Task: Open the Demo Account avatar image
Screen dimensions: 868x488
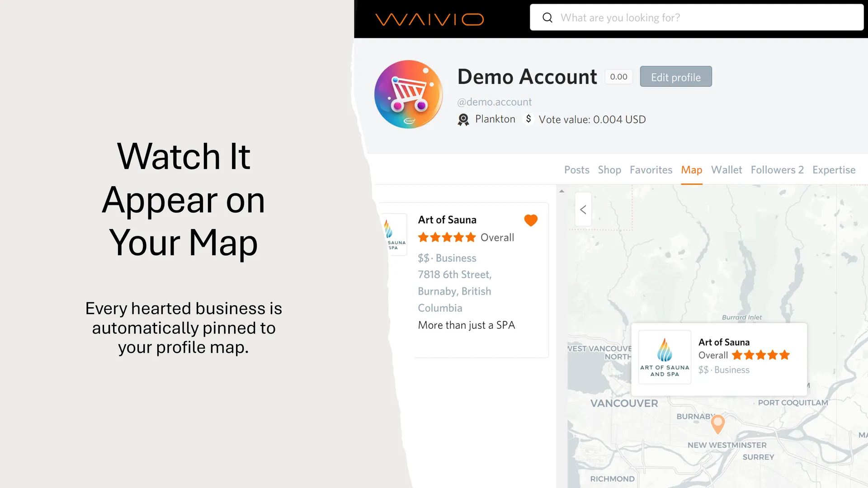Action: (409, 94)
